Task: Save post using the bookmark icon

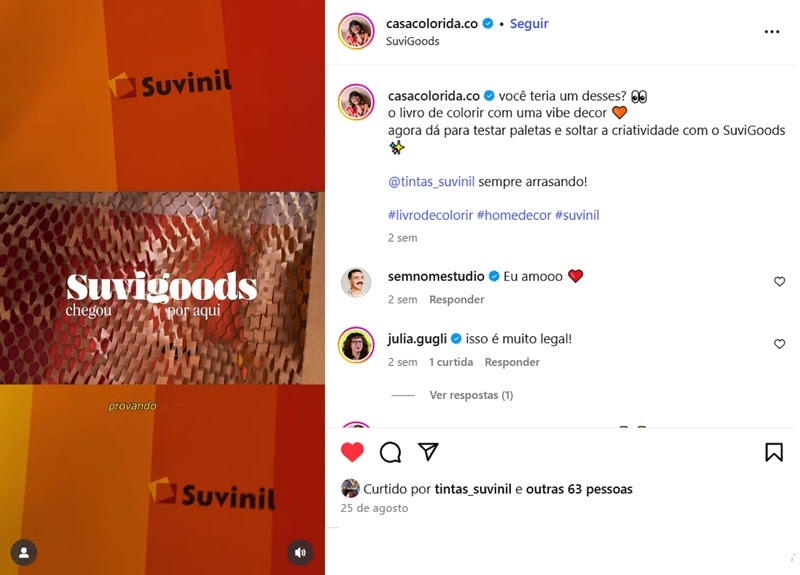Action: point(773,452)
